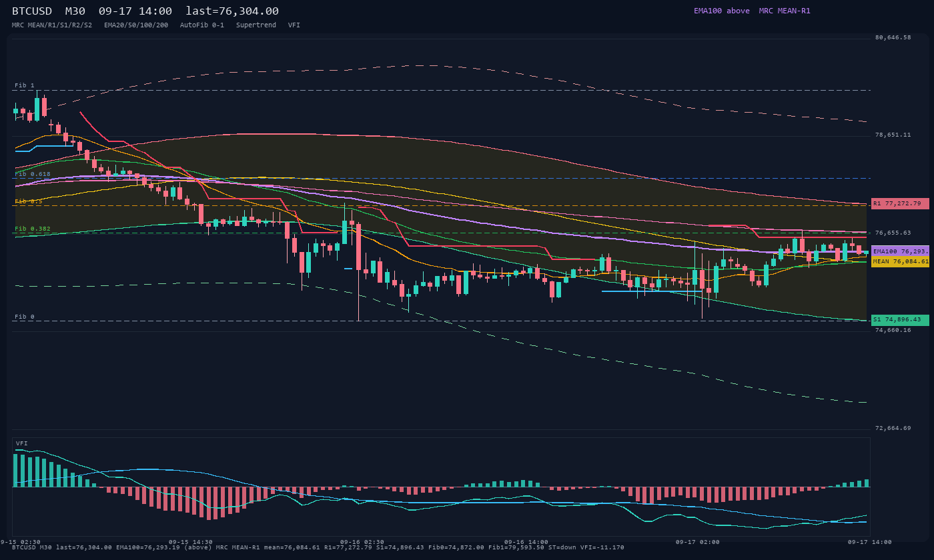Viewport: 934px width, 560px height.
Task: Click the purple 'EMA100 76,293' price tag
Action: [900, 251]
